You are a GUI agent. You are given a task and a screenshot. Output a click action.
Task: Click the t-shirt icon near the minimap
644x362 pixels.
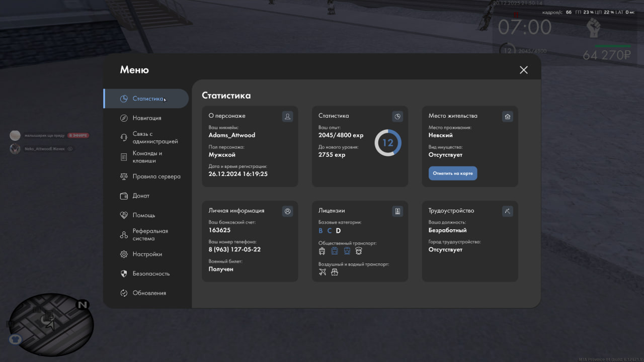(x=15, y=339)
